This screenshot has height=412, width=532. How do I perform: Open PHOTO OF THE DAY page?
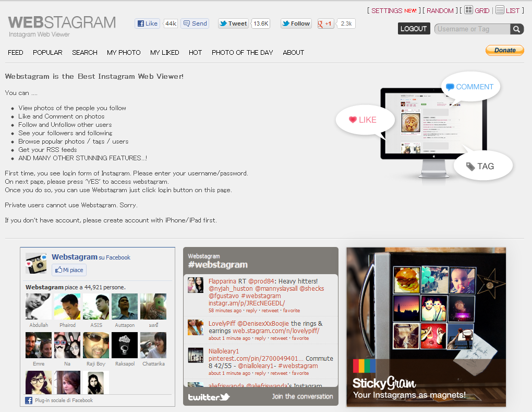pos(242,53)
